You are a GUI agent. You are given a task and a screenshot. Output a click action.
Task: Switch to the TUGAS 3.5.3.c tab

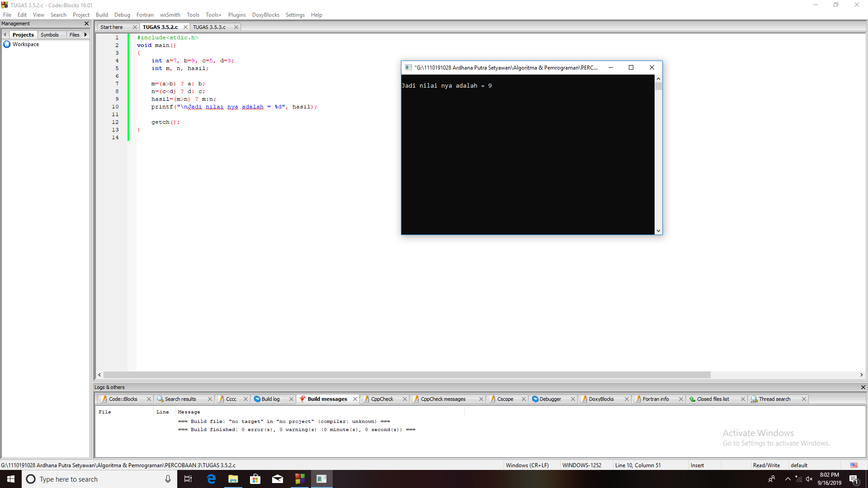(x=209, y=27)
